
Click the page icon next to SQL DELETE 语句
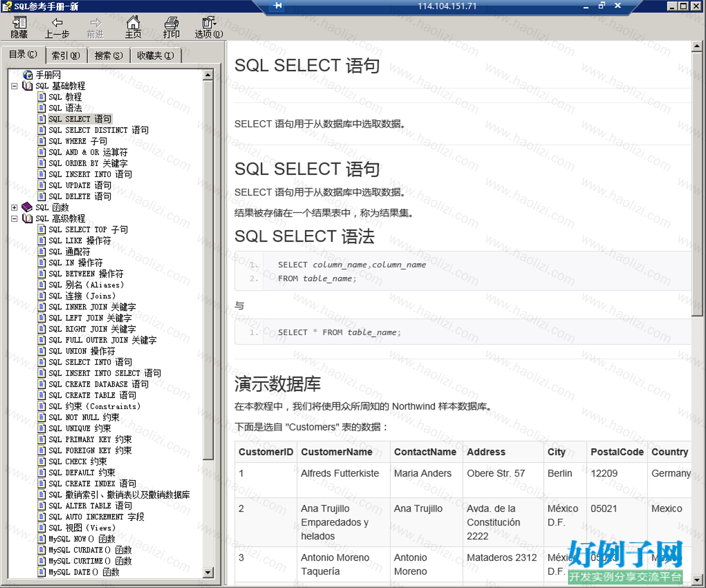(42, 196)
